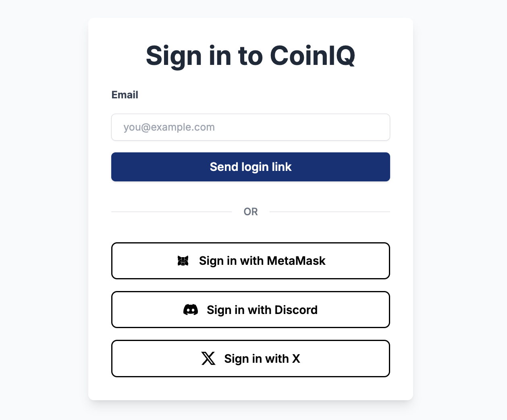Select the "Sign in with X" label text
This screenshot has width=507, height=420.
point(262,358)
